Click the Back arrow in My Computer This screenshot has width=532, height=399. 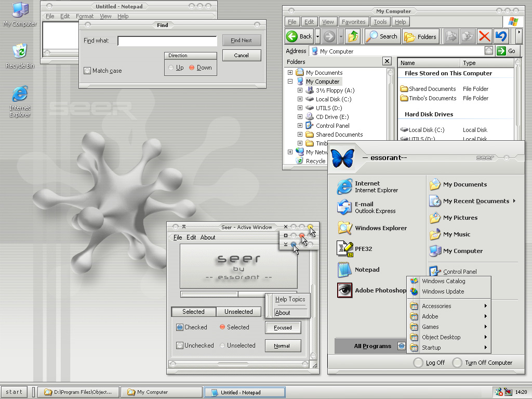click(x=299, y=36)
